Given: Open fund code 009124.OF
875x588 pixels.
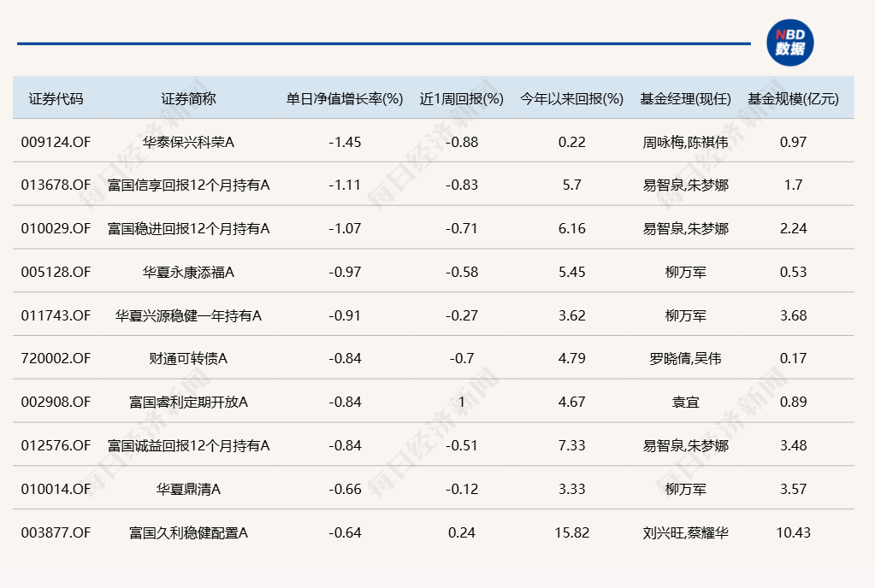Looking at the screenshot, I should point(56,142).
